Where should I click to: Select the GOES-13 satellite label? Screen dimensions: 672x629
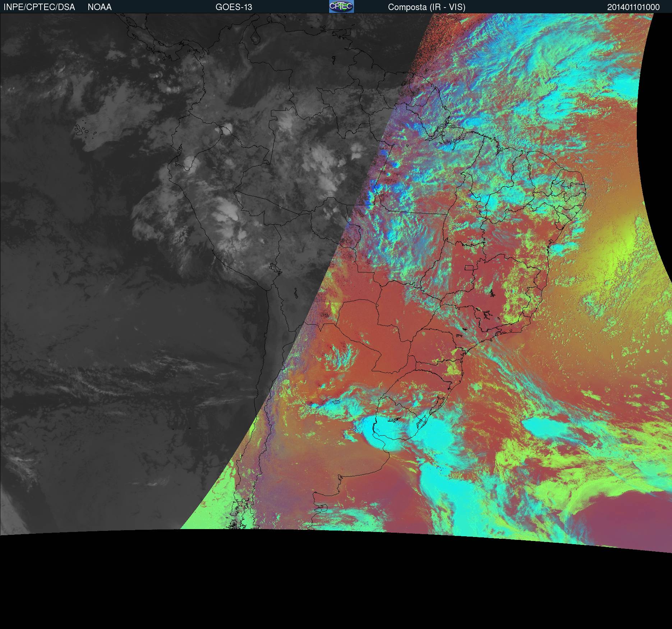pyautogui.click(x=234, y=7)
